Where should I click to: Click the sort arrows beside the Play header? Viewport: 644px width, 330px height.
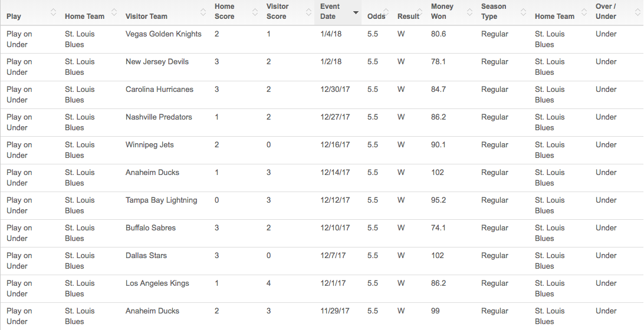pyautogui.click(x=54, y=12)
